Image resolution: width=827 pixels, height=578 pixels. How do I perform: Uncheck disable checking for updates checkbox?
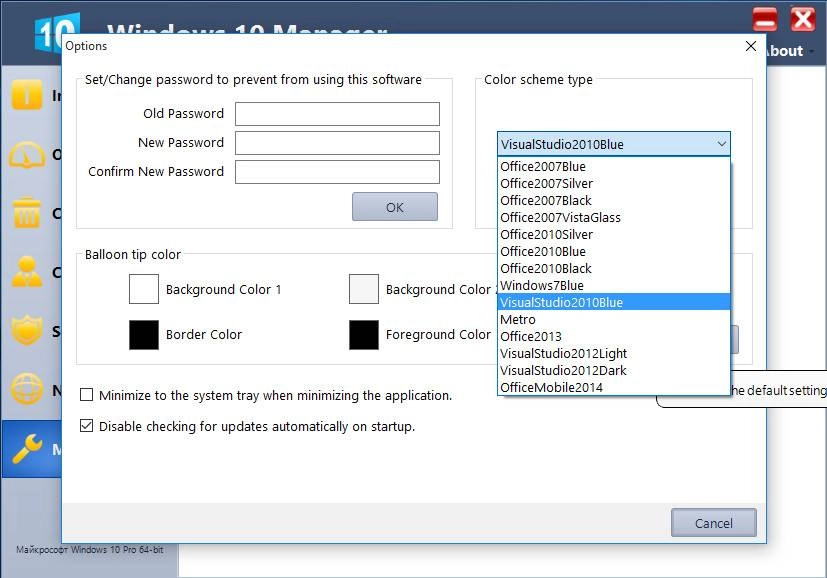tap(86, 426)
